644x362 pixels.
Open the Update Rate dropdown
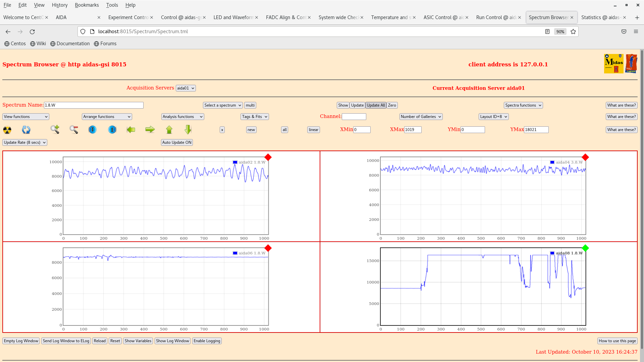(x=25, y=142)
